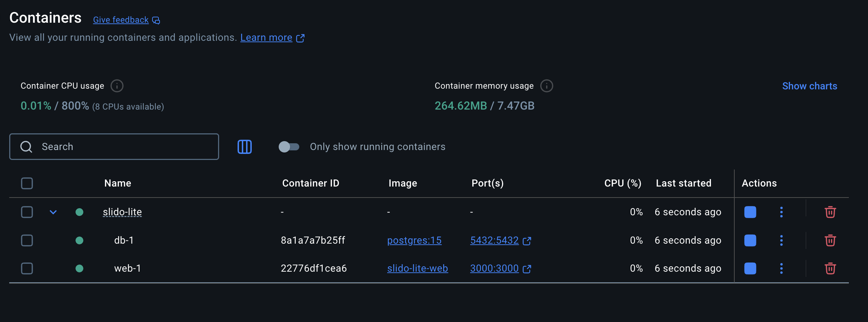Screen dimensions: 868x322
Task: Select the checkbox on the web-1 row
Action: pos(27,268)
